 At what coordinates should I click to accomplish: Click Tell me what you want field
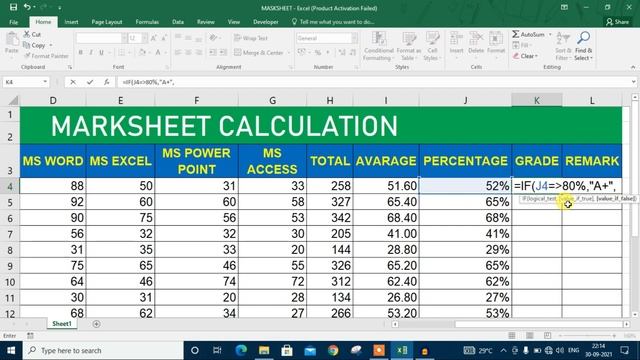point(333,22)
